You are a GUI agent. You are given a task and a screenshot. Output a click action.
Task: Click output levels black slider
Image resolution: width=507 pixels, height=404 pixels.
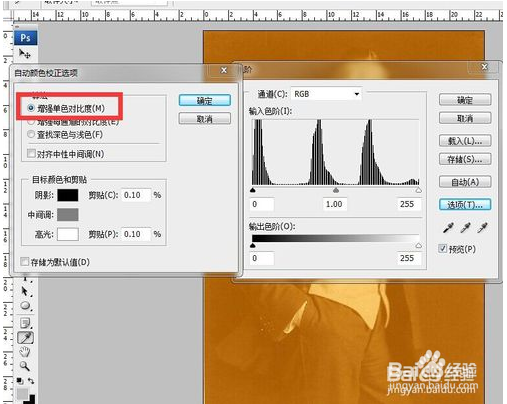pos(253,246)
